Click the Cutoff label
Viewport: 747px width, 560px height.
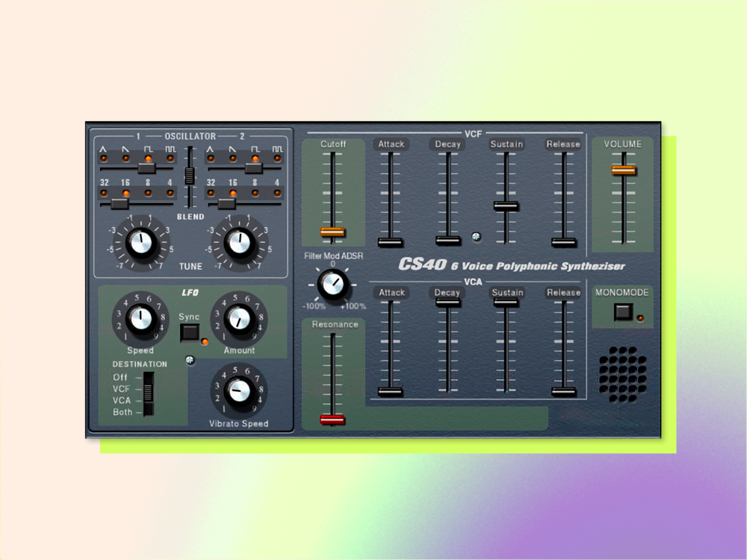tap(333, 144)
